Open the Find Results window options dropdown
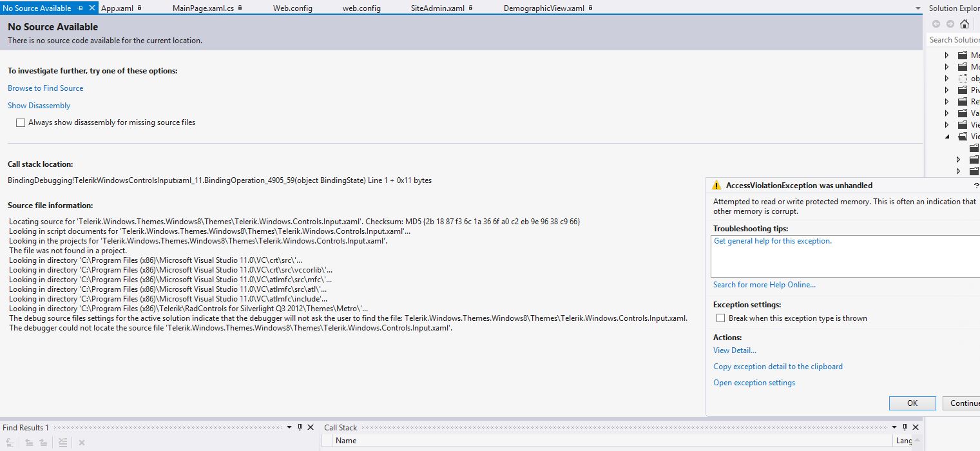The height and width of the screenshot is (451, 980). coord(288,427)
